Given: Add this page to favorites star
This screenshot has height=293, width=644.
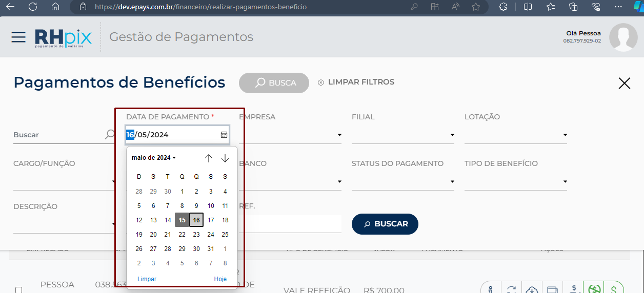Looking at the screenshot, I should pyautogui.click(x=476, y=7).
